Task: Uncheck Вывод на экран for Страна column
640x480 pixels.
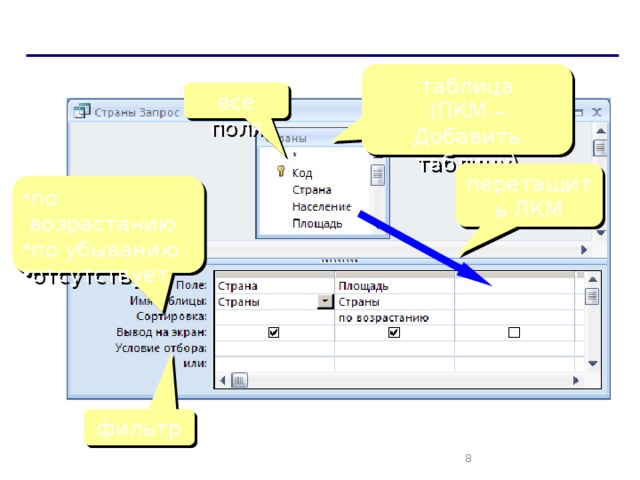Action: click(x=273, y=332)
